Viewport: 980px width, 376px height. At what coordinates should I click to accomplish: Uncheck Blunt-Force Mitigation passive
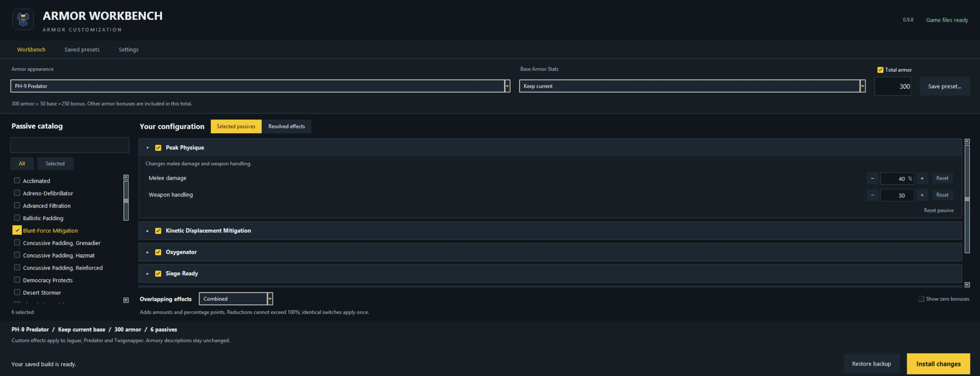17,230
